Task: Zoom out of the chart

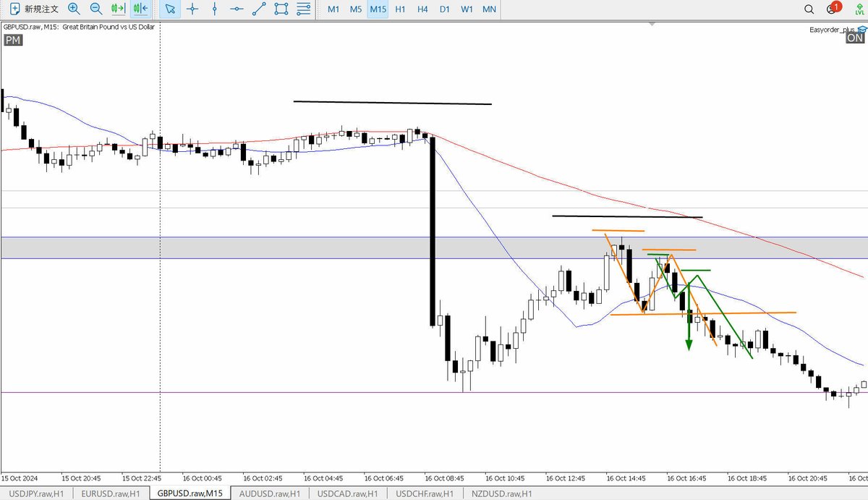Action: [96, 9]
